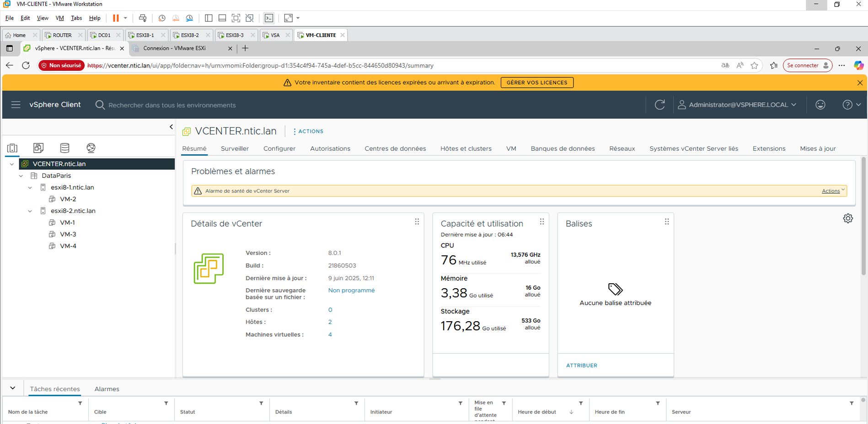Viewport: 868px width, 424px height.
Task: Open the VM menu in VMware Workstation
Action: click(x=59, y=18)
